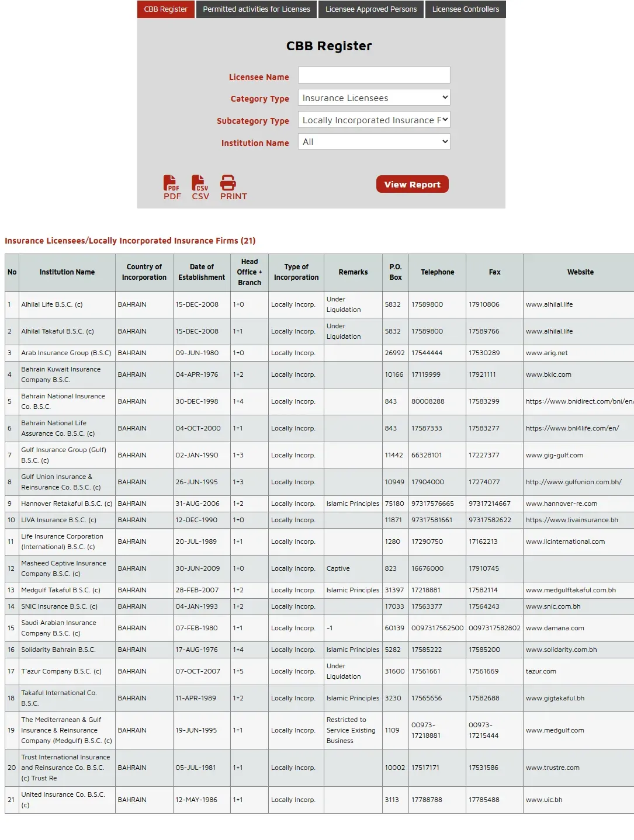
Task: Open the www.arig.net website link
Action: point(546,353)
